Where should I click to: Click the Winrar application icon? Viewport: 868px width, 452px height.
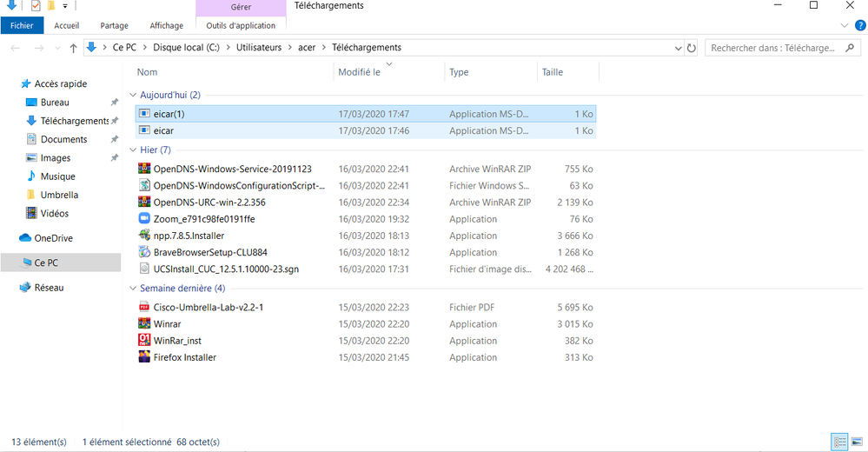click(x=144, y=323)
